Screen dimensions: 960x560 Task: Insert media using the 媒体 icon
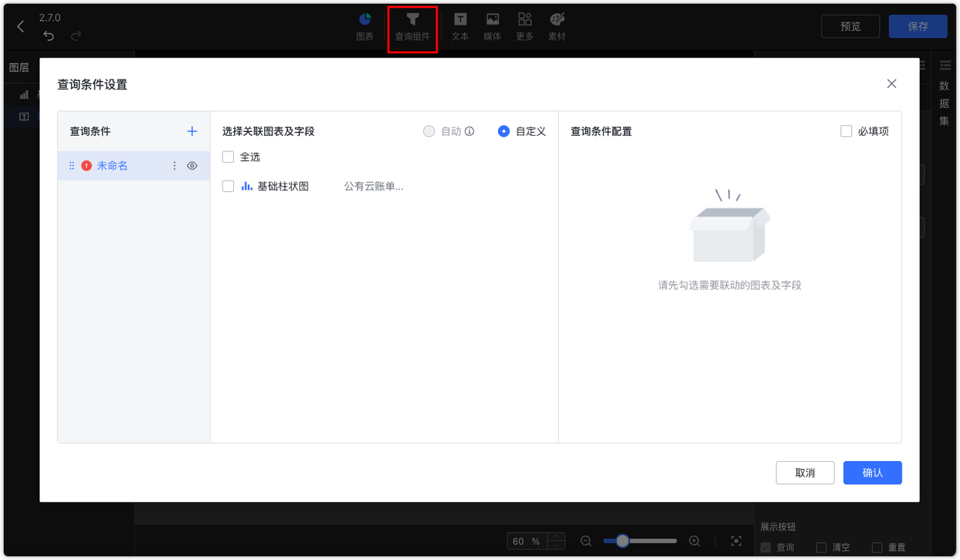tap(492, 26)
